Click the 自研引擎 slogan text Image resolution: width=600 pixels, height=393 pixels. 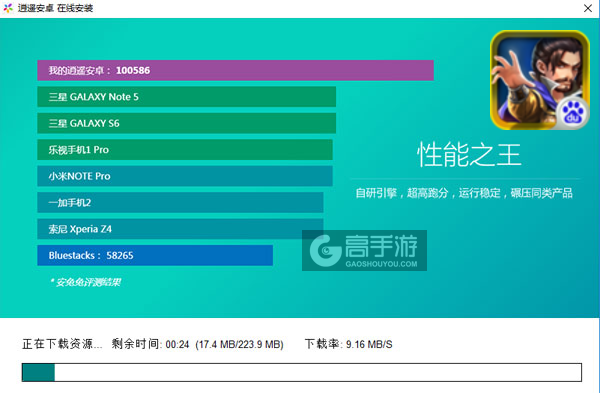click(x=464, y=193)
